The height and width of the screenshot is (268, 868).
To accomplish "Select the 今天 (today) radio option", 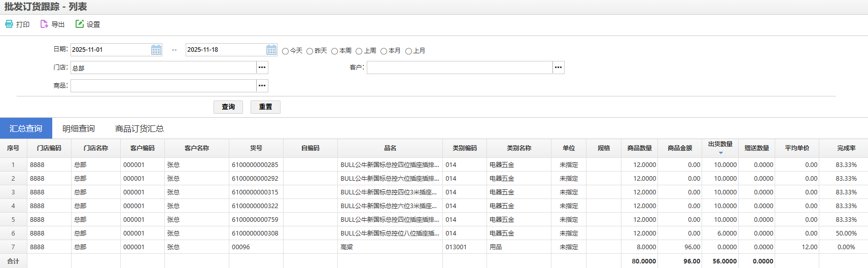I will coord(286,51).
